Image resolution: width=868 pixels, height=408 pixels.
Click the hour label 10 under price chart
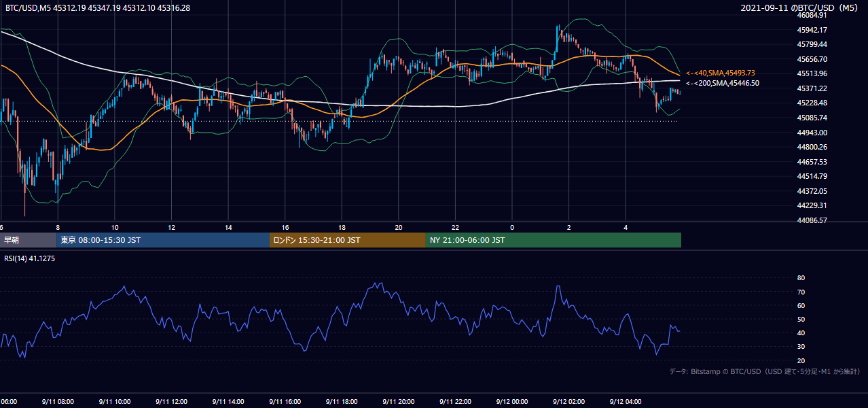coord(115,227)
